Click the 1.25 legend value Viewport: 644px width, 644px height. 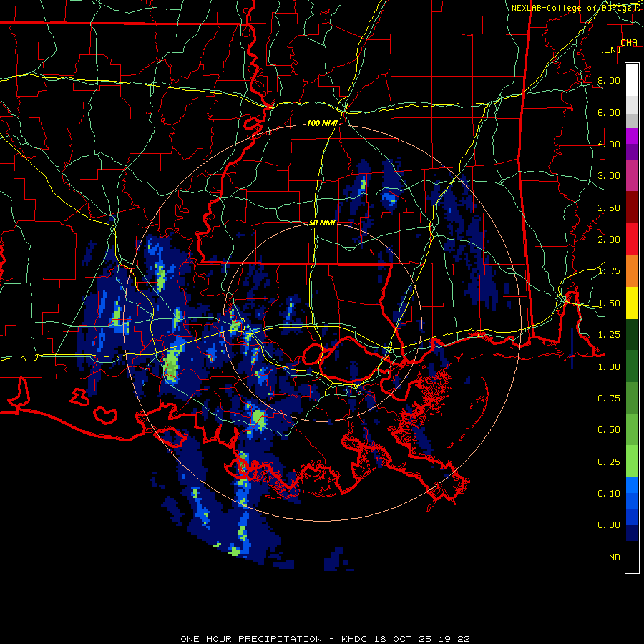coord(609,335)
